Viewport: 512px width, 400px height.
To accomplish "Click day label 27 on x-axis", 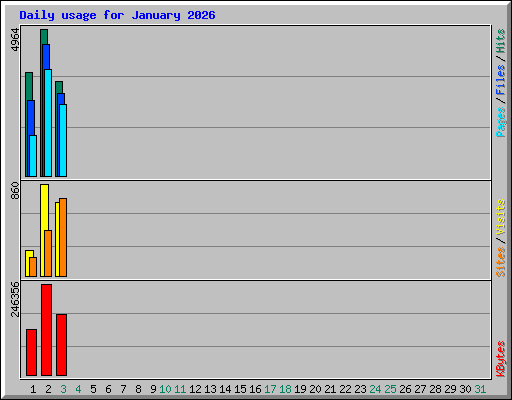I will pos(420,389).
